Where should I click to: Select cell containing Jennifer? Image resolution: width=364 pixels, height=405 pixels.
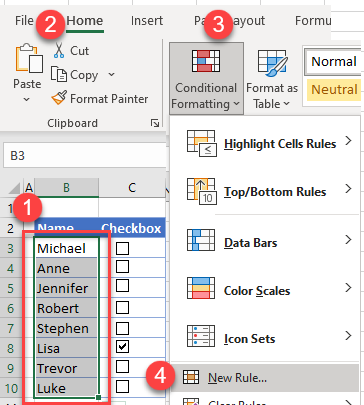click(66, 288)
